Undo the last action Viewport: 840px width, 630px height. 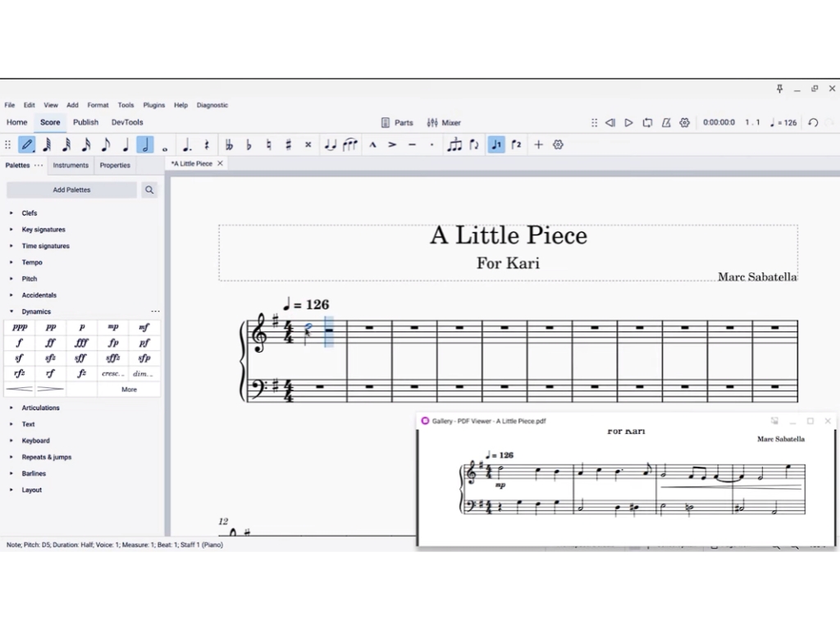coord(813,123)
